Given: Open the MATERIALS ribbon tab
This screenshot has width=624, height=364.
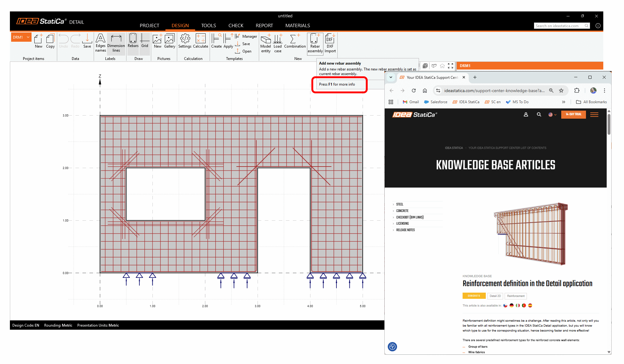Looking at the screenshot, I should (x=297, y=26).
